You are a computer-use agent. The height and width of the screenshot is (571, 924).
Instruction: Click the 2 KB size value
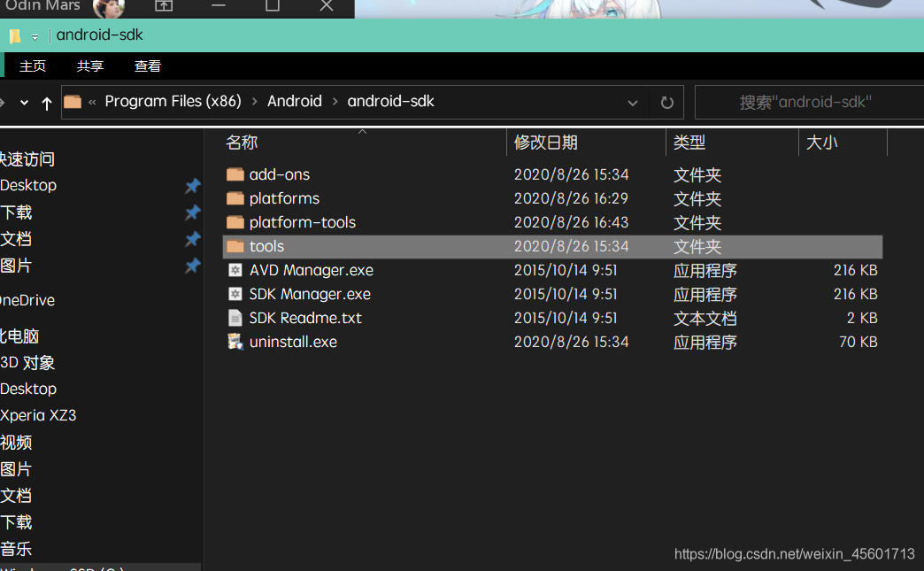click(x=862, y=318)
